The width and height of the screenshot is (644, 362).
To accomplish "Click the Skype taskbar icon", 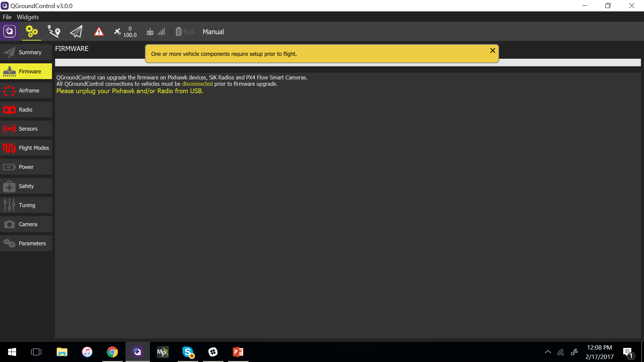I will coord(187,352).
